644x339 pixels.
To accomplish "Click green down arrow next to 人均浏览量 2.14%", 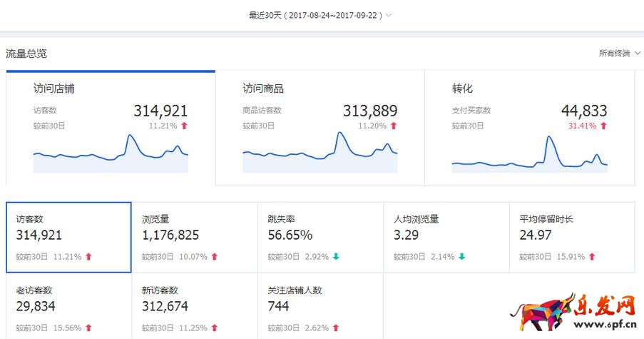I will coord(461,257).
